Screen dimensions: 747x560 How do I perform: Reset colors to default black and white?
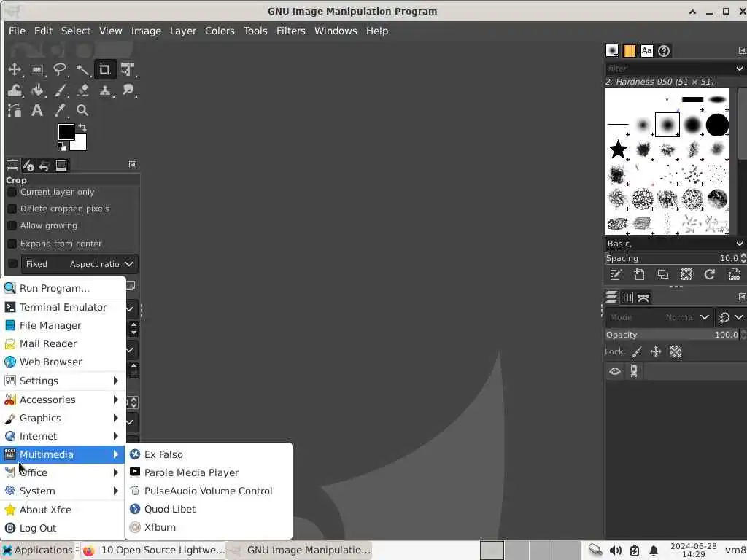pos(62,146)
